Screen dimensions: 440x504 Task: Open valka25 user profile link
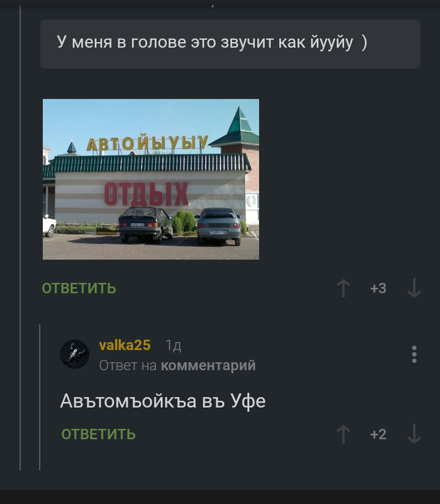(124, 345)
